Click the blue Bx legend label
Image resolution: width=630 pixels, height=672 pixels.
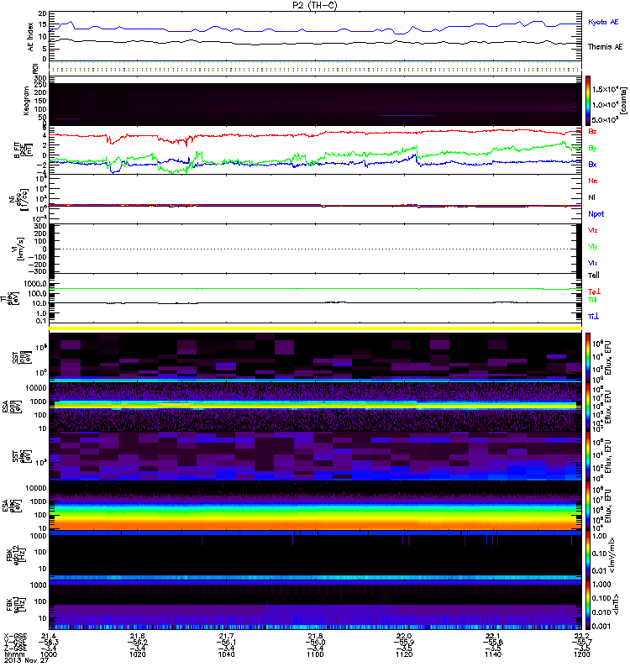click(593, 165)
